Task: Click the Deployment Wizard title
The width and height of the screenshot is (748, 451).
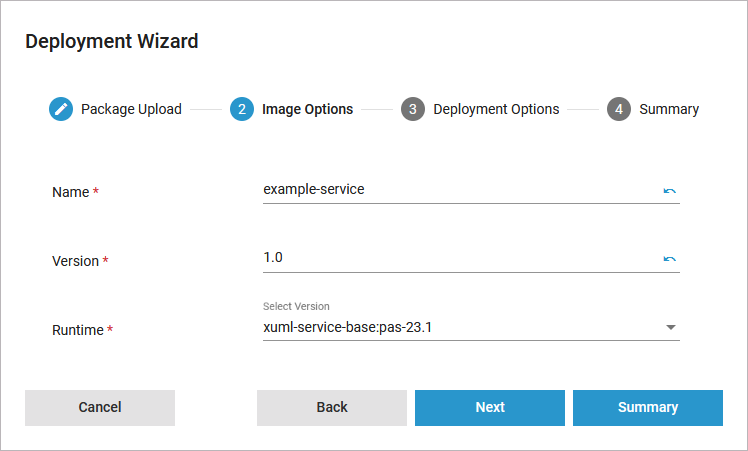Action: [112, 41]
